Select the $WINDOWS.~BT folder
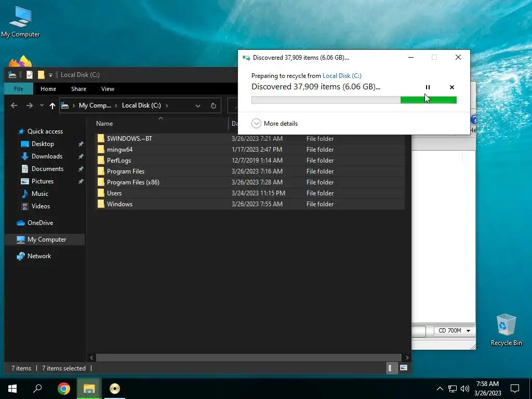This screenshot has width=532, height=399. point(249,138)
